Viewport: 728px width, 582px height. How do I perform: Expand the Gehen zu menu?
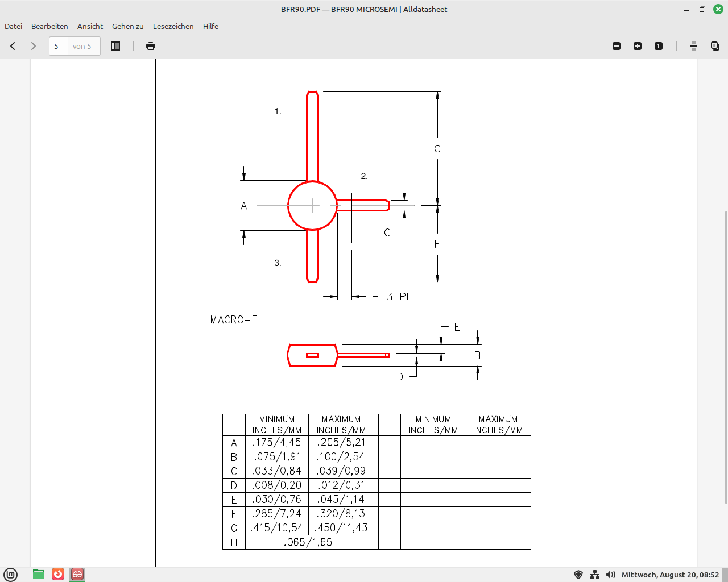[x=127, y=26]
